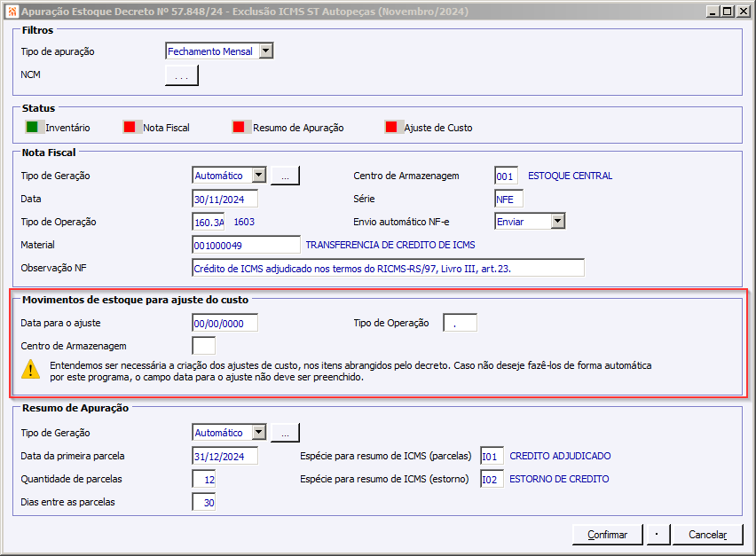This screenshot has height=556, width=756.
Task: Close the Apuração Estoque window
Action: click(743, 11)
